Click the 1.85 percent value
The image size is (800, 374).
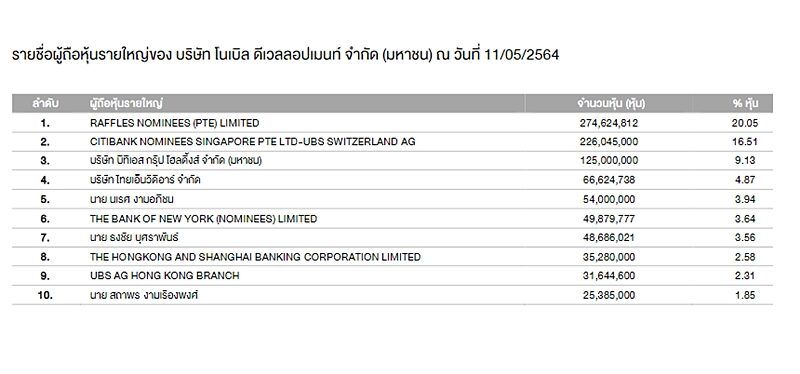click(745, 295)
